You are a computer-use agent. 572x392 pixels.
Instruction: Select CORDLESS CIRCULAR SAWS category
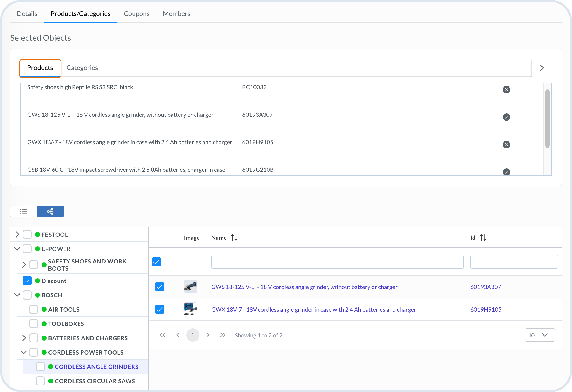[x=95, y=381]
